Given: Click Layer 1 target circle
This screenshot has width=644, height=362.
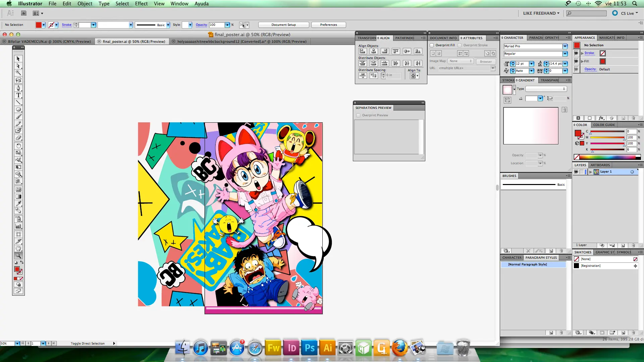Looking at the screenshot, I should point(632,172).
